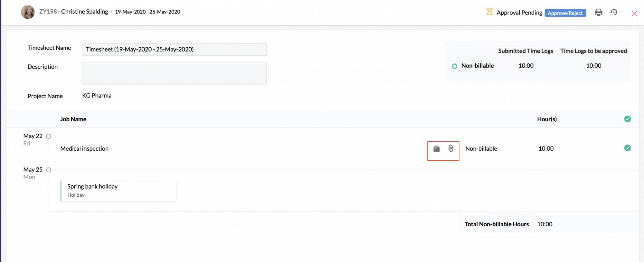644x262 pixels.
Task: Click the paperclip attachment icon
Action: point(451,148)
